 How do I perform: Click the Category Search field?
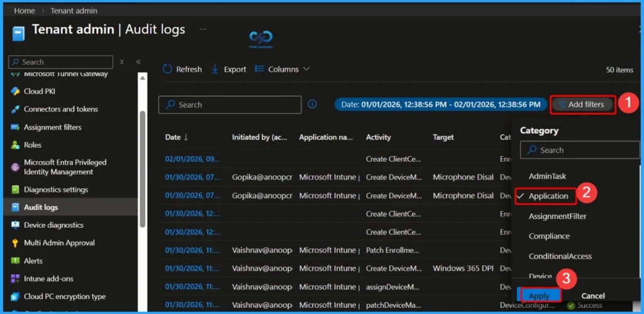(579, 150)
